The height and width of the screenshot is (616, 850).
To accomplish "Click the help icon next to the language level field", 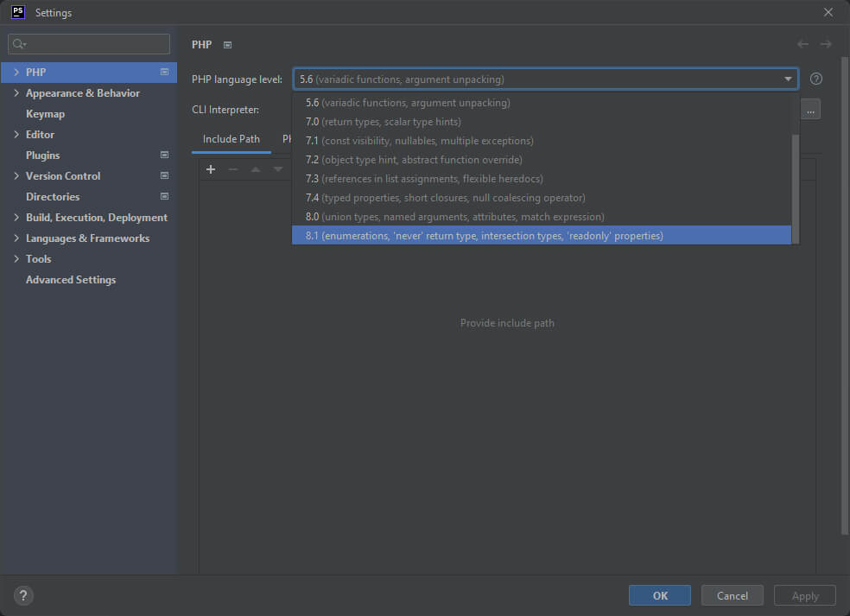I will pyautogui.click(x=815, y=79).
